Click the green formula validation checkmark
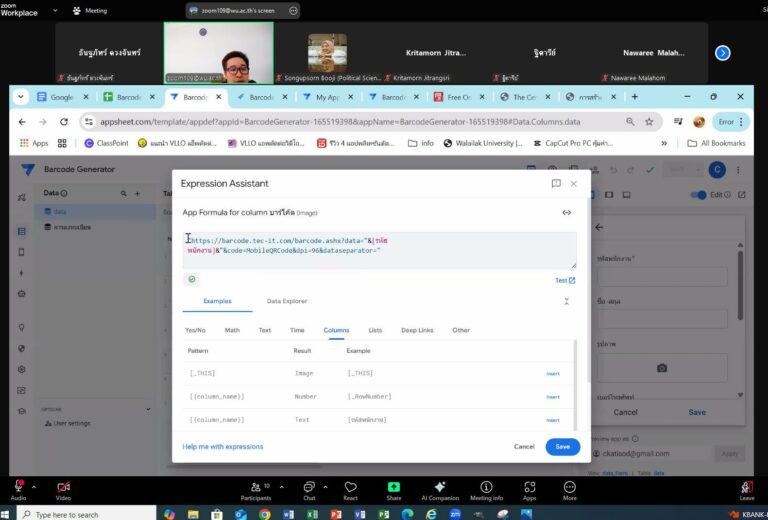The image size is (768, 520). tap(192, 280)
